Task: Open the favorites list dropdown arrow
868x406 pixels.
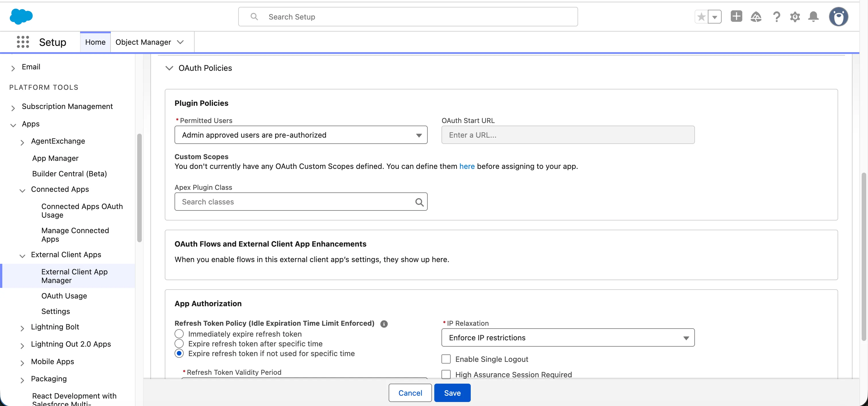Action: 714,17
